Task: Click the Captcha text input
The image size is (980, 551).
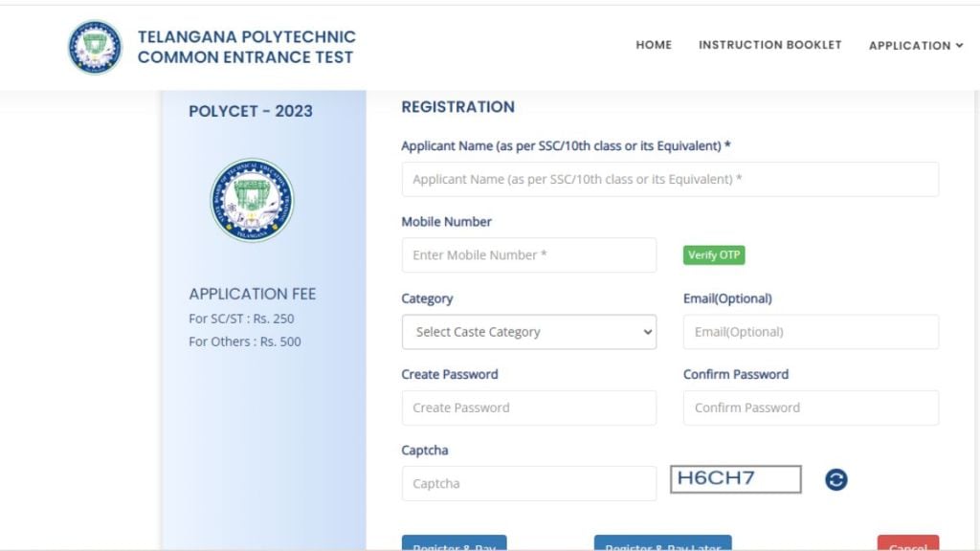Action: pyautogui.click(x=529, y=484)
